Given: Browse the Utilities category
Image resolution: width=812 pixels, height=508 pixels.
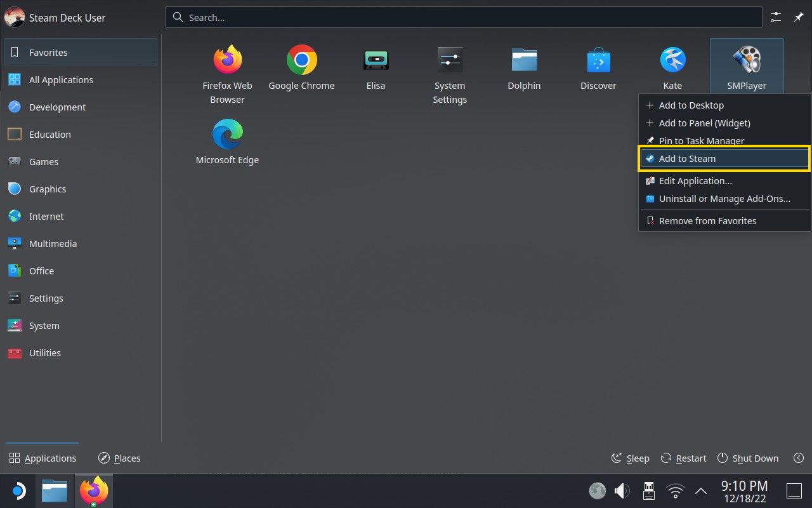Looking at the screenshot, I should (x=81, y=352).
